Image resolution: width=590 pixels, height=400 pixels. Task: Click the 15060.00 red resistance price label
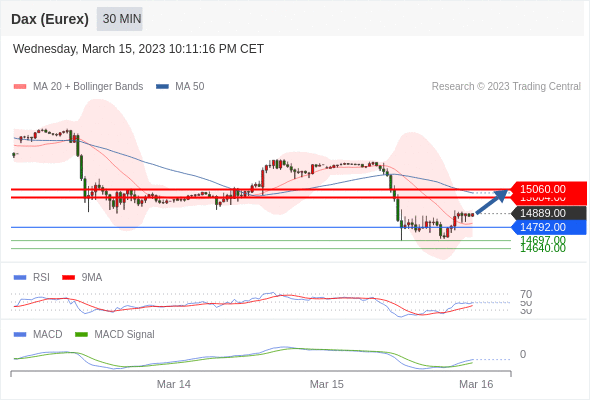point(549,189)
